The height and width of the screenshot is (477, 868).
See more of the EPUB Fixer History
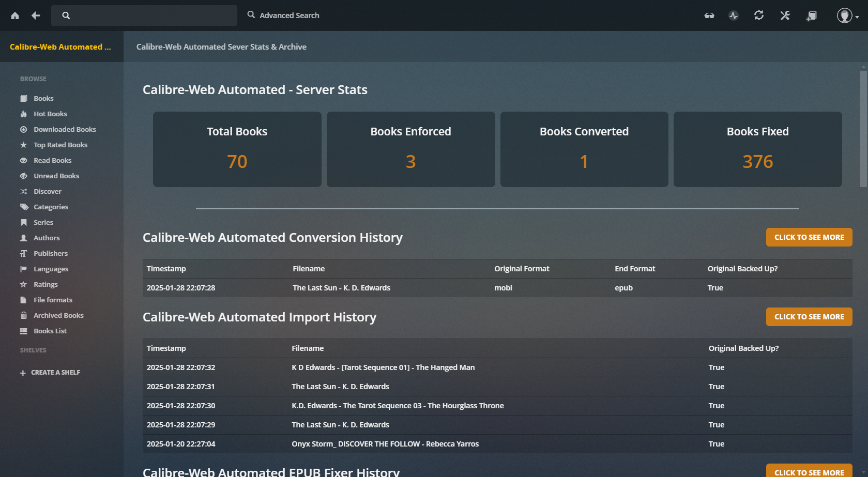click(x=809, y=471)
